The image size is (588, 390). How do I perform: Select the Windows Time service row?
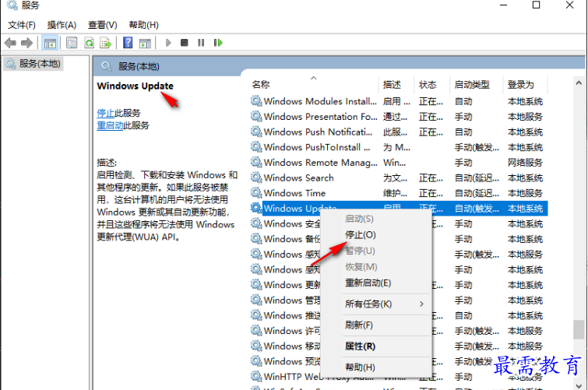coord(399,193)
